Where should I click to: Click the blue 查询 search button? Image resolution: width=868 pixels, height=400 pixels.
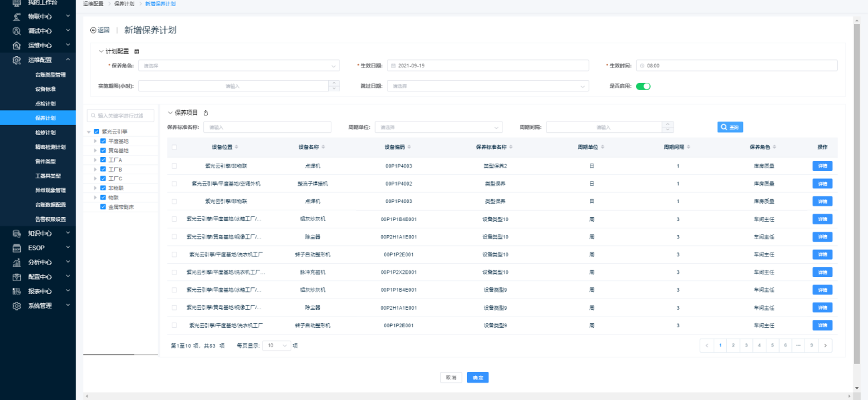pos(730,127)
